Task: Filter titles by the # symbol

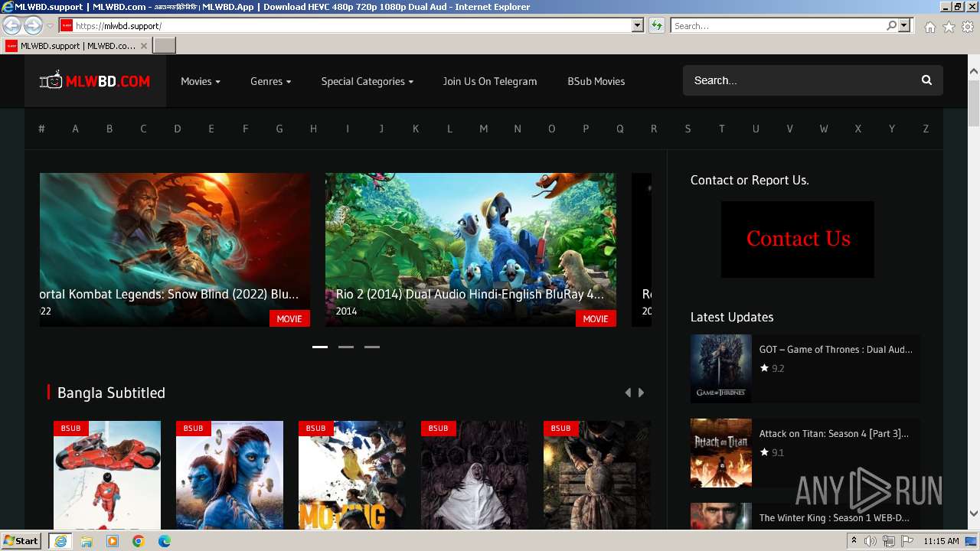Action: pos(41,129)
